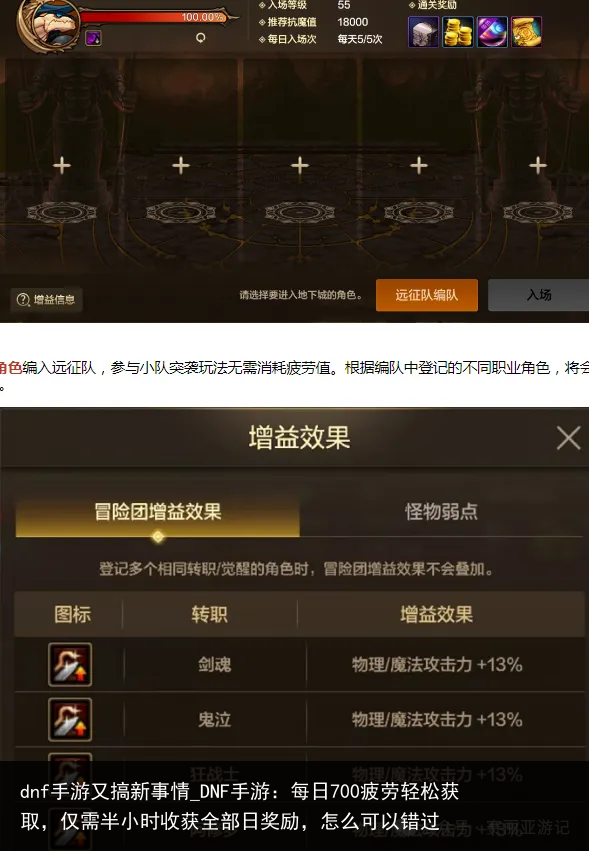The width and height of the screenshot is (589, 851).
Task: Select the 冒险团增益效果 tab
Action: [x=157, y=512]
